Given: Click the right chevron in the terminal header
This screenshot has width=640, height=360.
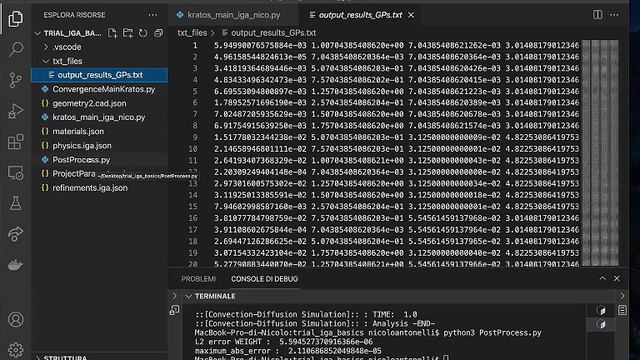Looking at the screenshot, I should 622,296.
